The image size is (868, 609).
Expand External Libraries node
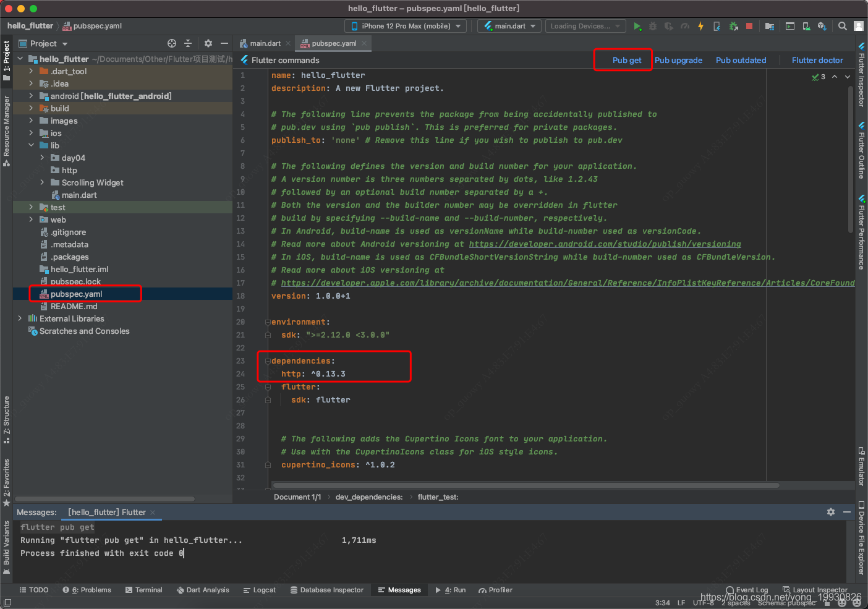(20, 318)
